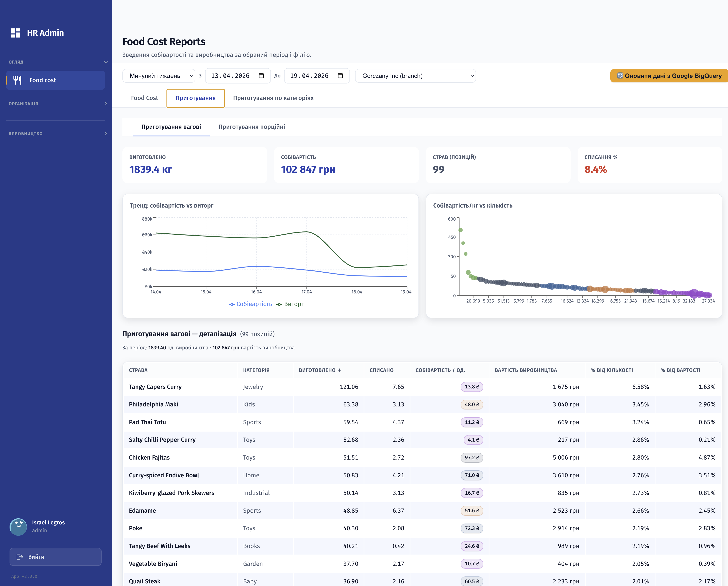Image resolution: width=728 pixels, height=586 pixels.
Task: Select the Приготування вагові sub-tab
Action: click(171, 127)
